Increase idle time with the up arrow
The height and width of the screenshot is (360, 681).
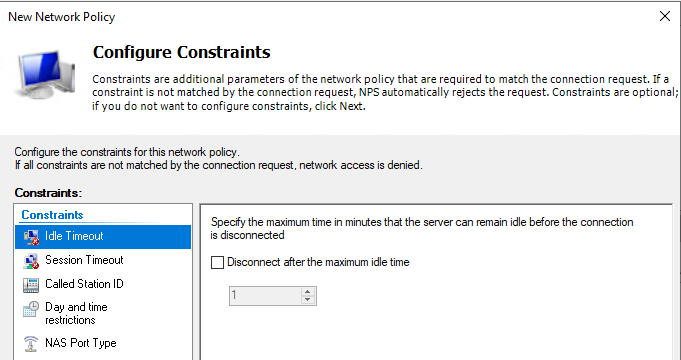(x=307, y=292)
